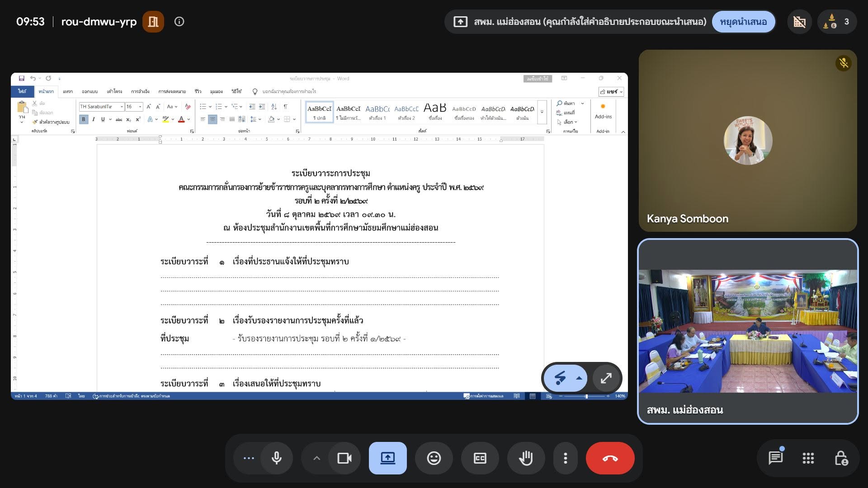Toggle subscript formatting
This screenshot has width=868, height=488.
[x=129, y=119]
